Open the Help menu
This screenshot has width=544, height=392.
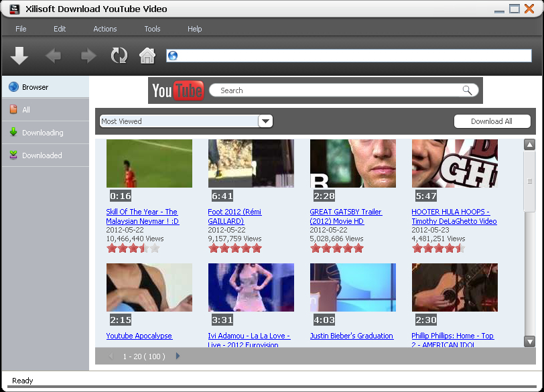tap(195, 29)
